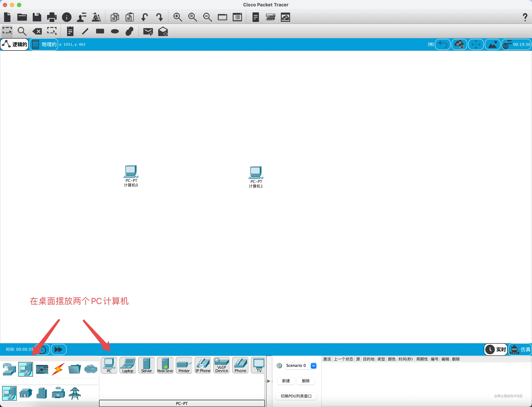Create a new file via toolbar icon
The image size is (532, 407).
click(7, 17)
